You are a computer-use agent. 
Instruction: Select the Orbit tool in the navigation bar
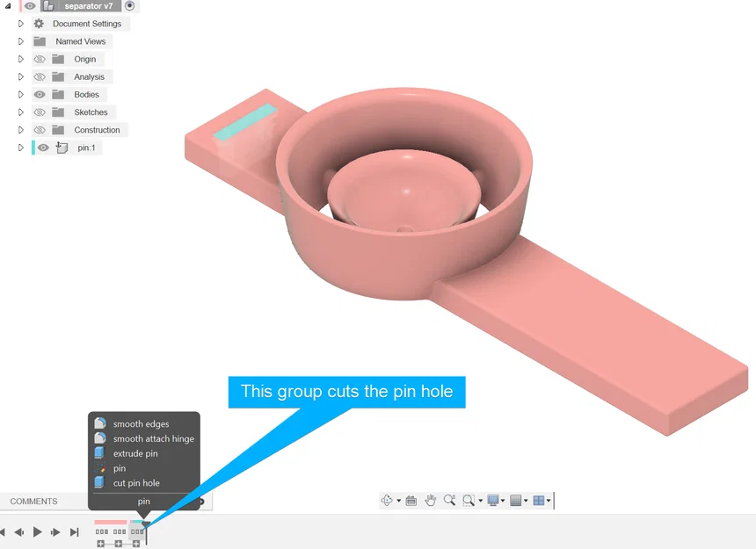388,500
